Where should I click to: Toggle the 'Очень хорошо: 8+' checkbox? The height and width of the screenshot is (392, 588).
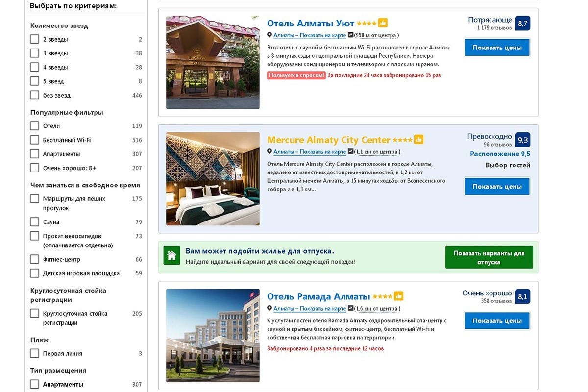(34, 168)
